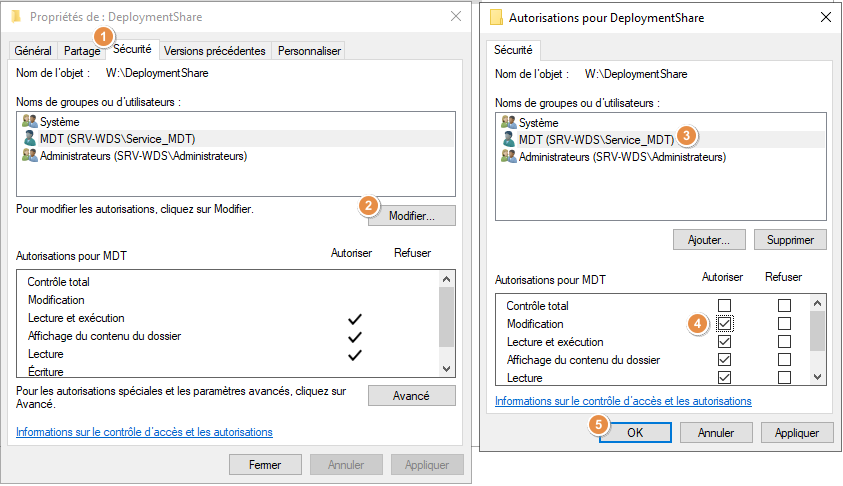Click the Administrateurs icon in Autorisations dialog

[508, 157]
